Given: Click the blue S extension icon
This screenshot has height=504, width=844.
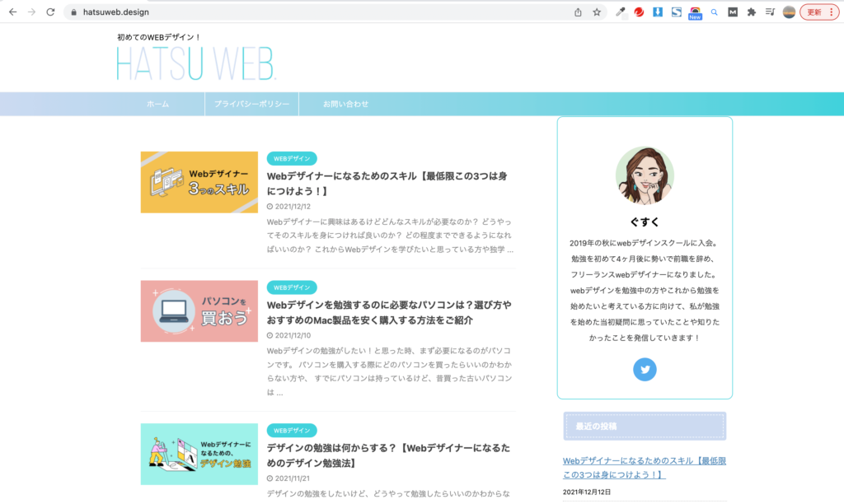Looking at the screenshot, I should (677, 12).
